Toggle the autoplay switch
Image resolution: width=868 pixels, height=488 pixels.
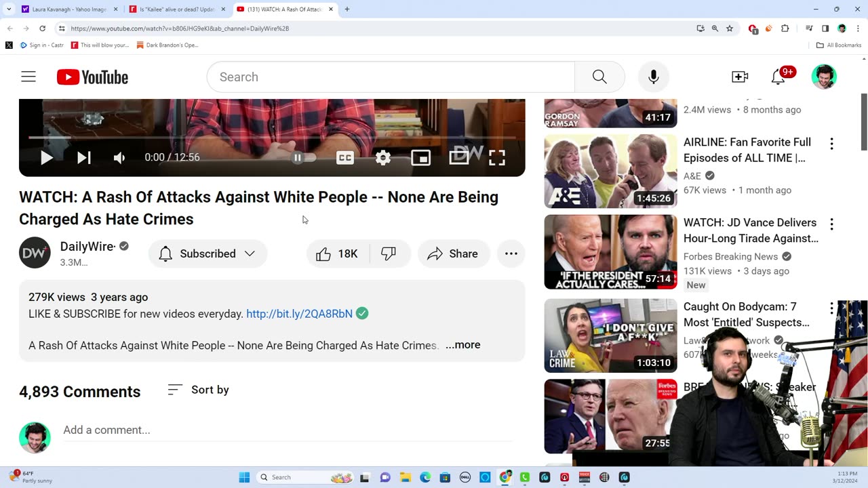[303, 158]
